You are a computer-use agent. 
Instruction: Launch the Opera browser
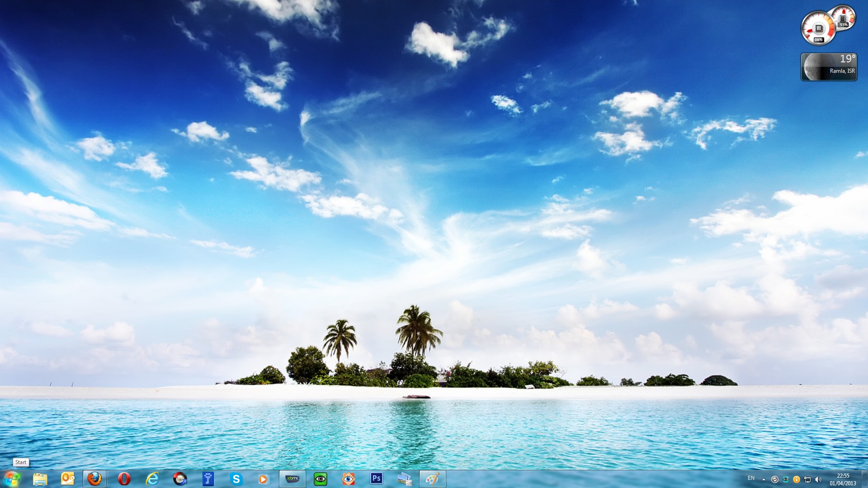[124, 479]
